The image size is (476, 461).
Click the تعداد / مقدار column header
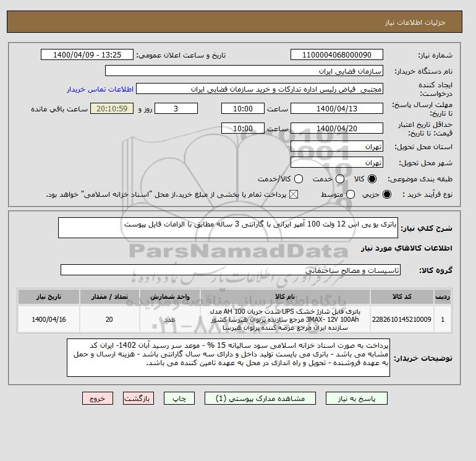click(109, 296)
